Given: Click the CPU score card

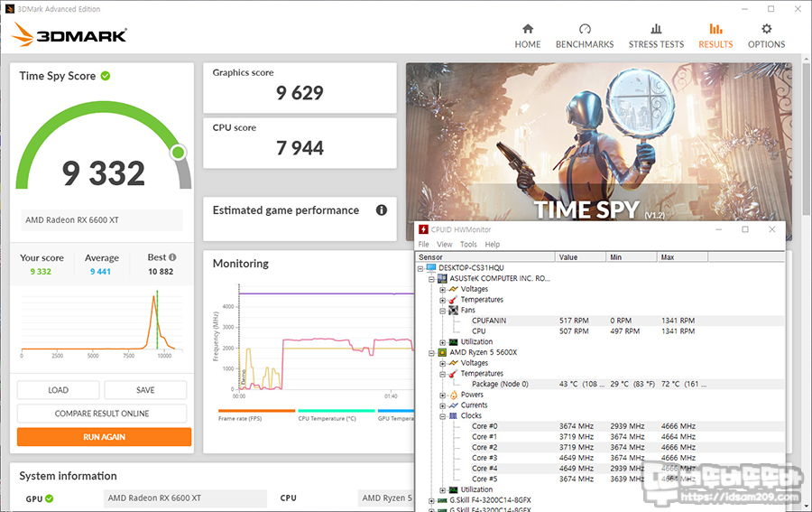Looking at the screenshot, I should tap(300, 143).
